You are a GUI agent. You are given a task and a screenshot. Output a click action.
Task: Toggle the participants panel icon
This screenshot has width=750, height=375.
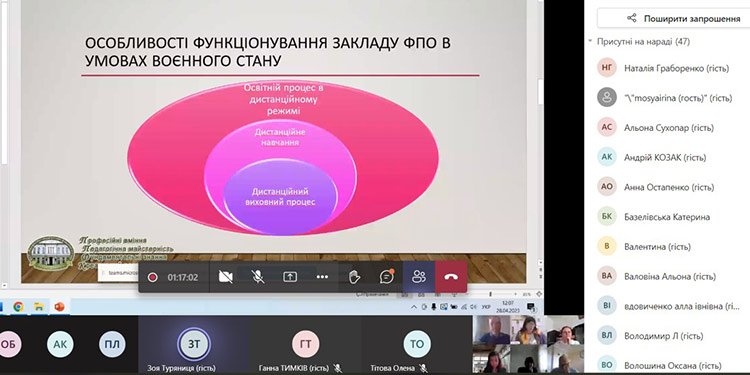tap(419, 277)
